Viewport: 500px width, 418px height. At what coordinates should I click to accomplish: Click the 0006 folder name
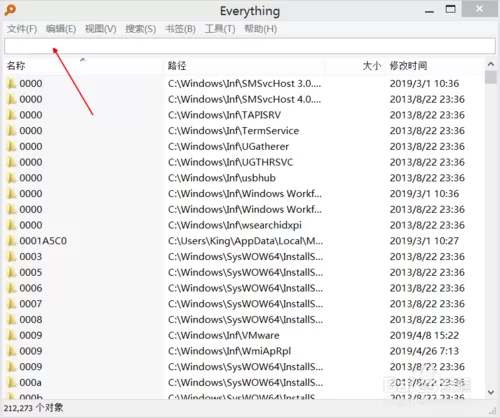(x=31, y=288)
